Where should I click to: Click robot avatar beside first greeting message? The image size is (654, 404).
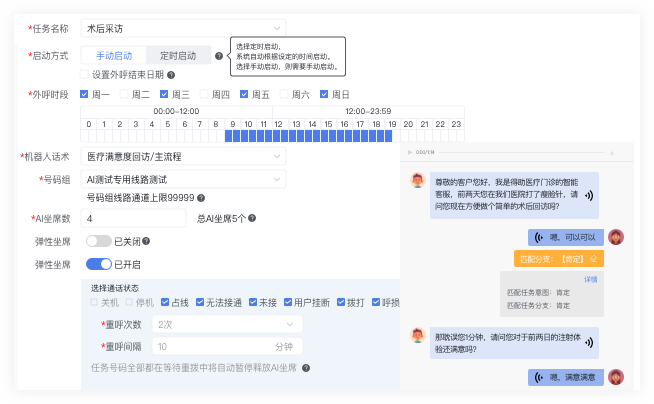click(418, 181)
